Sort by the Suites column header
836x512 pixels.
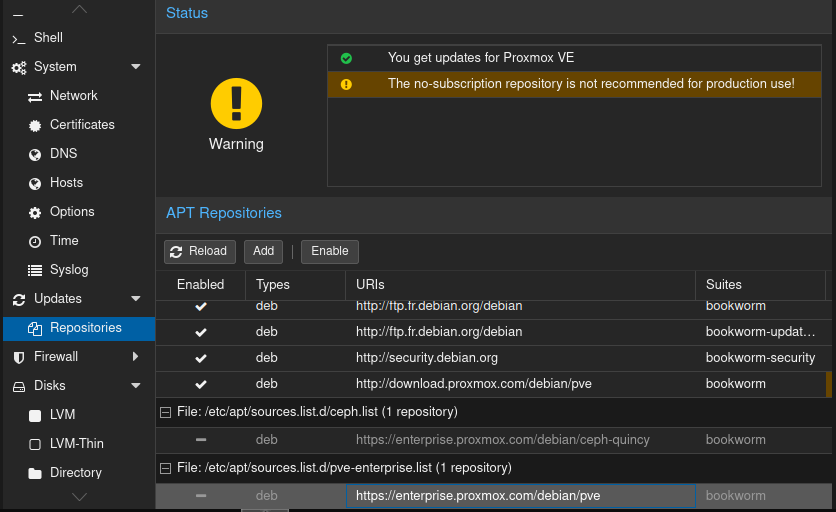(760, 285)
